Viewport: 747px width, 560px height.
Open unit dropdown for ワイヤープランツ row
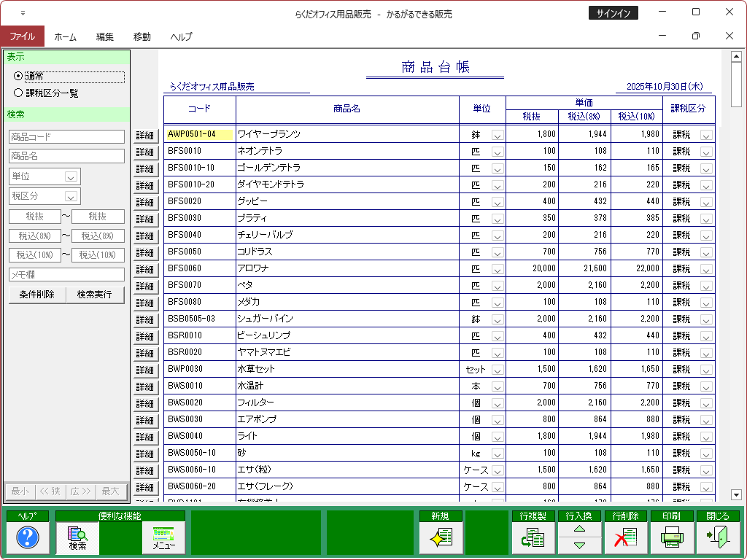(498, 135)
